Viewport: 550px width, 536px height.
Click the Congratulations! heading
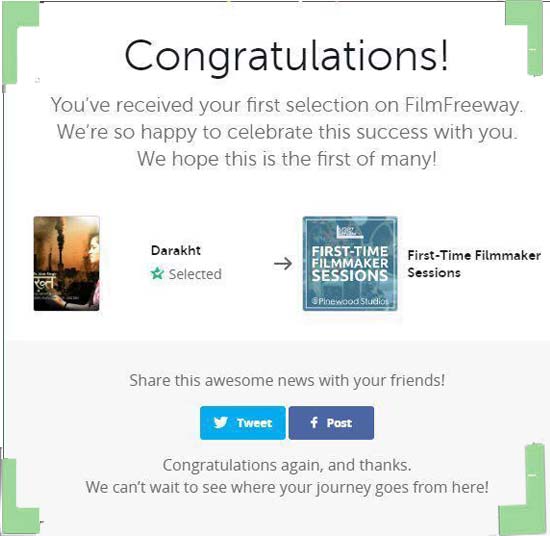pos(286,56)
